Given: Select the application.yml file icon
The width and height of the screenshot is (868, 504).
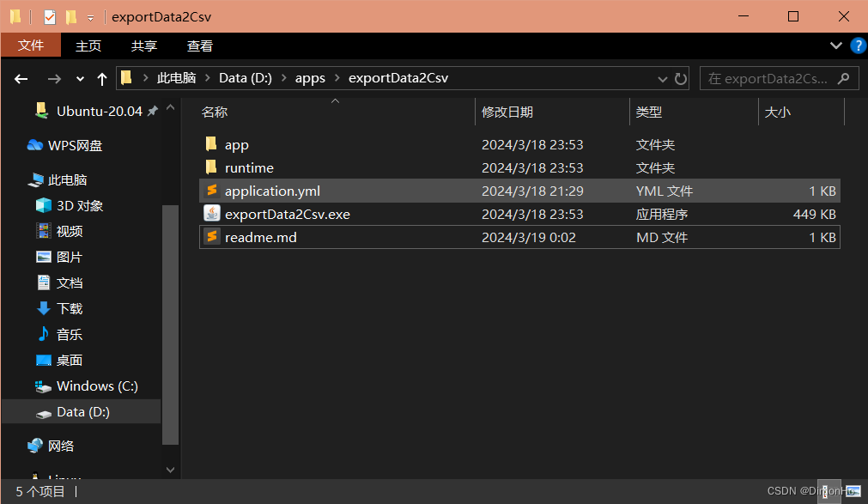Looking at the screenshot, I should pyautogui.click(x=211, y=191).
